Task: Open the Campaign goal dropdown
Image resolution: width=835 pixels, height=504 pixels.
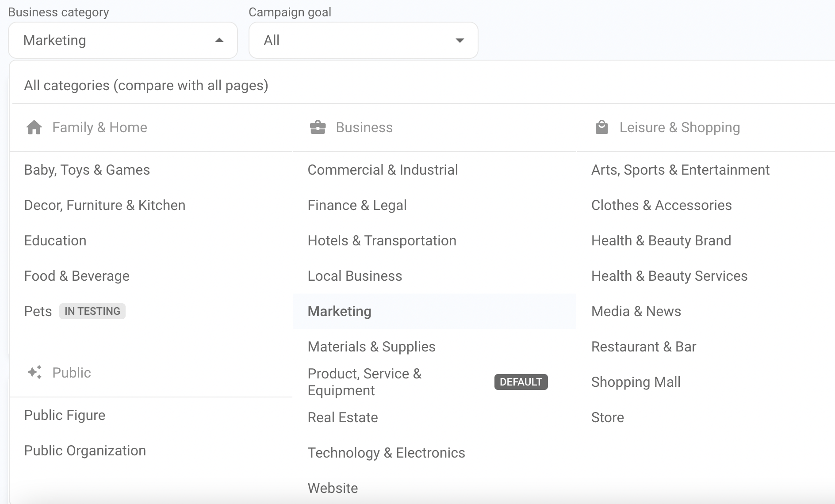Action: [x=363, y=40]
